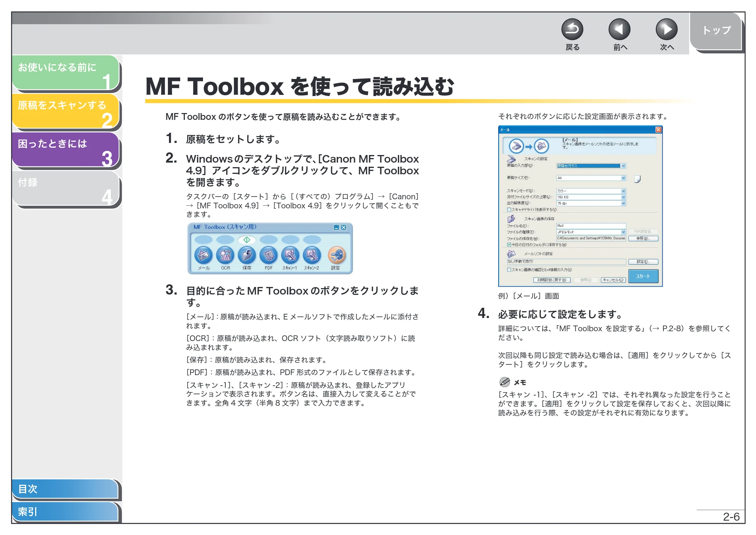Open the トップ tab

716,31
